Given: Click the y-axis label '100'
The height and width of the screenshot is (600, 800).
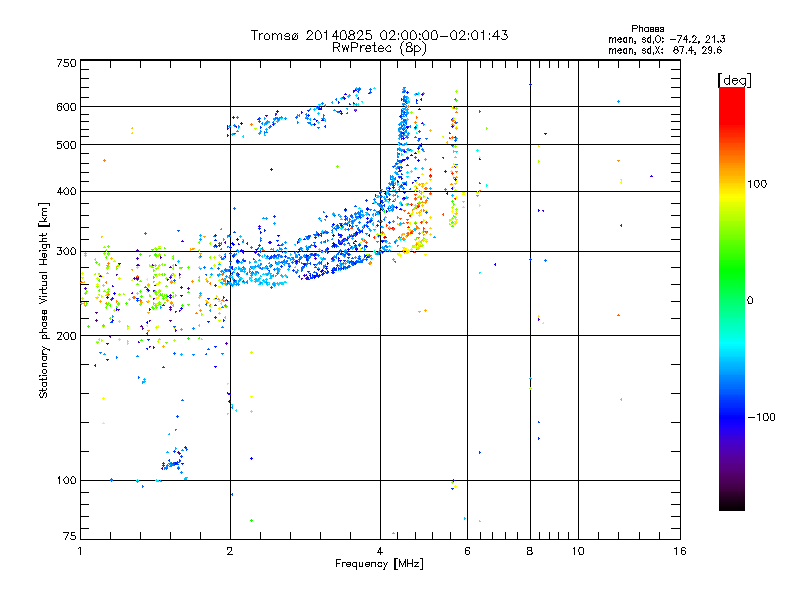Looking at the screenshot, I should 66,481.
